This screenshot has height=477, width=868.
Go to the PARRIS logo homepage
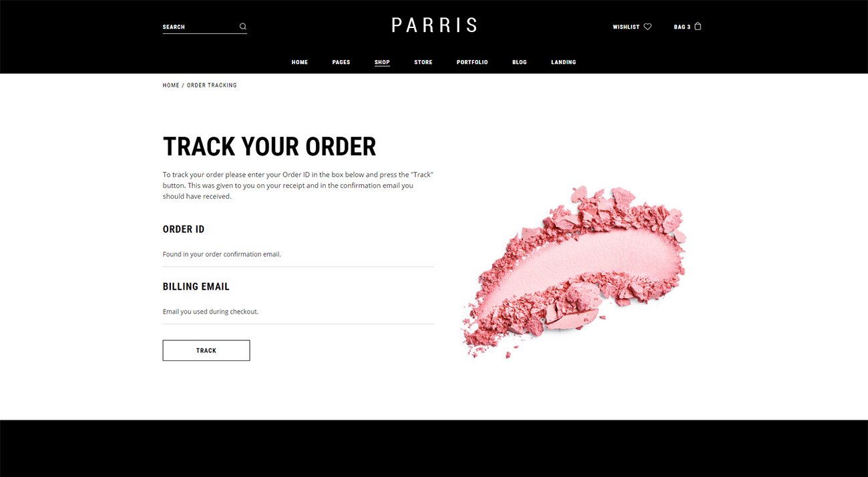point(434,25)
